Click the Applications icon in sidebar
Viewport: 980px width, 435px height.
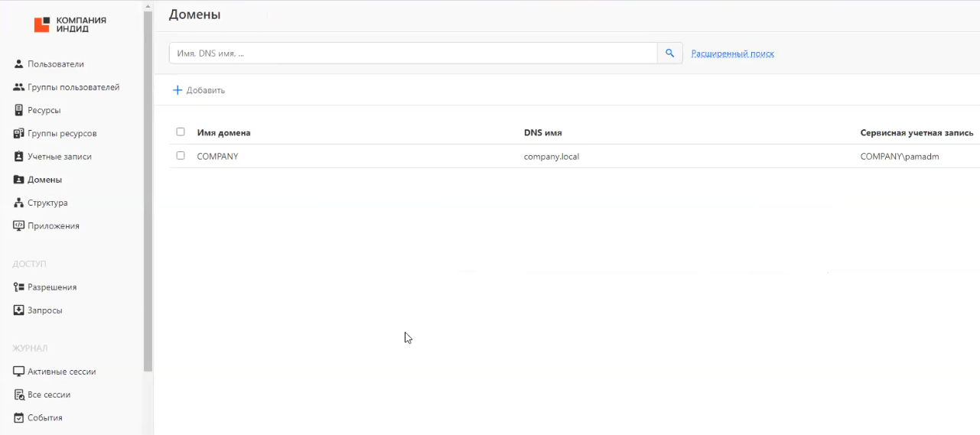(x=19, y=226)
